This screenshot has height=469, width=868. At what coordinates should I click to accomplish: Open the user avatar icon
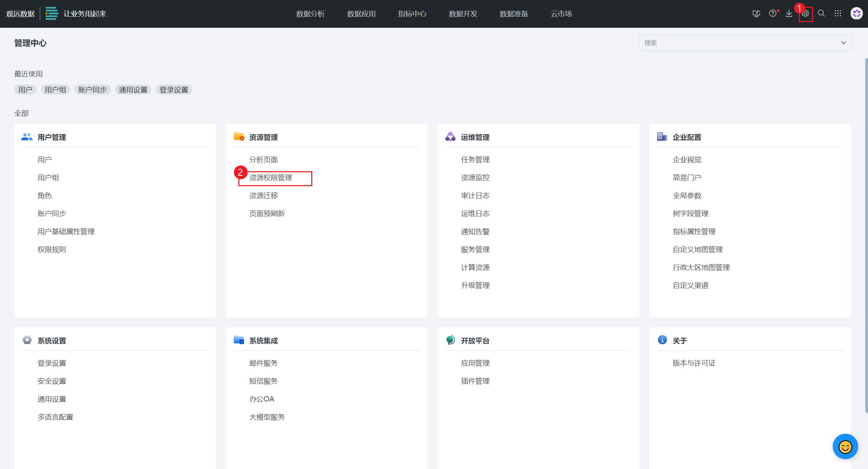856,14
